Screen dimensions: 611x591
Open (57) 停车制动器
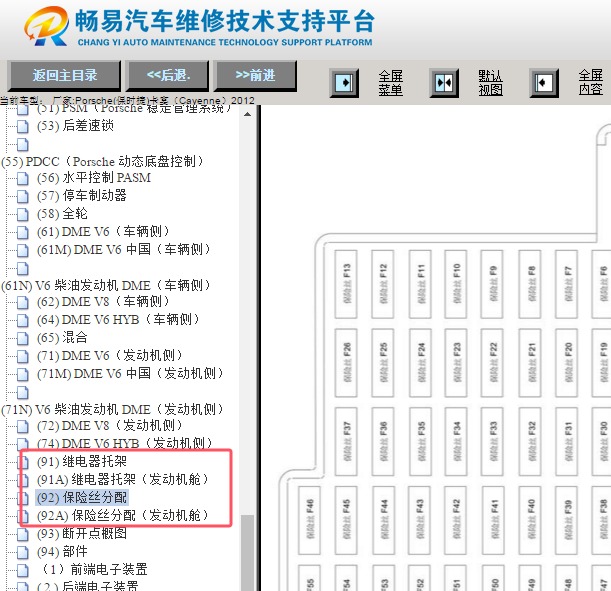[81, 196]
